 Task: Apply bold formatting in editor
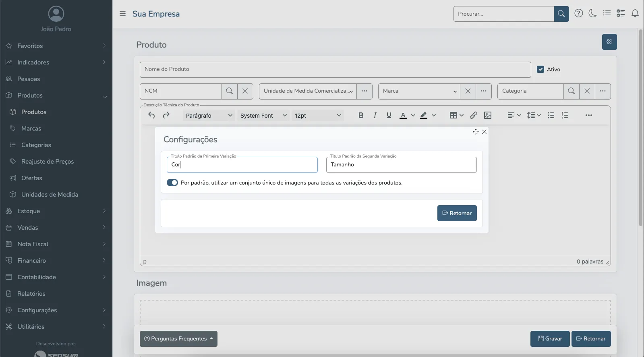point(360,115)
